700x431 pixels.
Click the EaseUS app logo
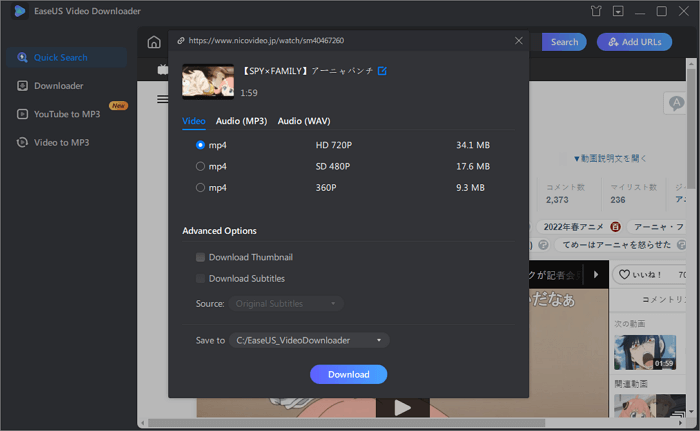pyautogui.click(x=20, y=11)
